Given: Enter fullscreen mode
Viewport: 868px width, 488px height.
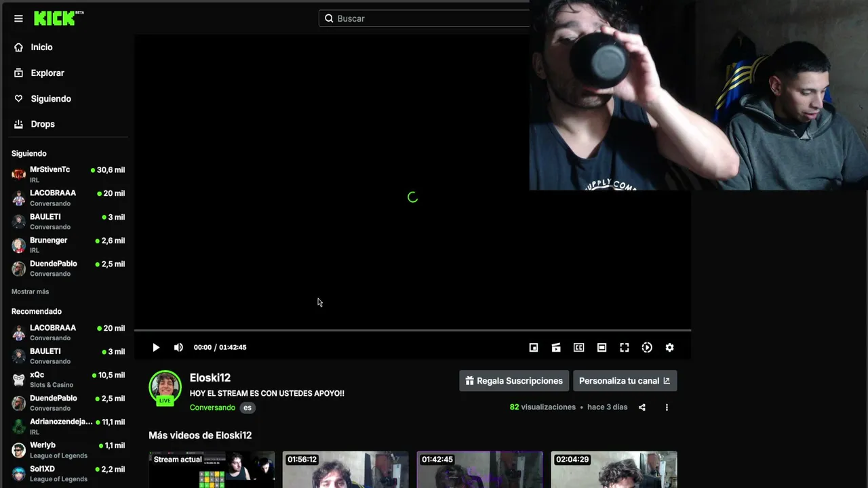Looking at the screenshot, I should click(x=625, y=348).
